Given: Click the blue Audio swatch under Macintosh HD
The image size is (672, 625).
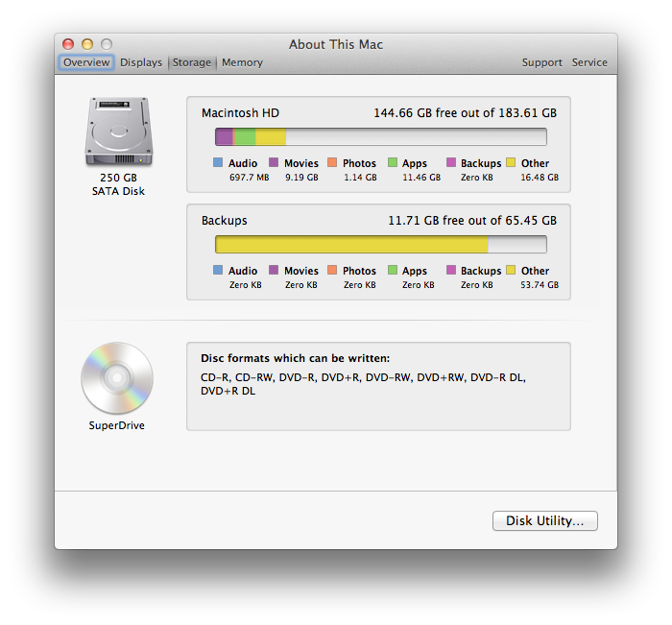Looking at the screenshot, I should 218,162.
